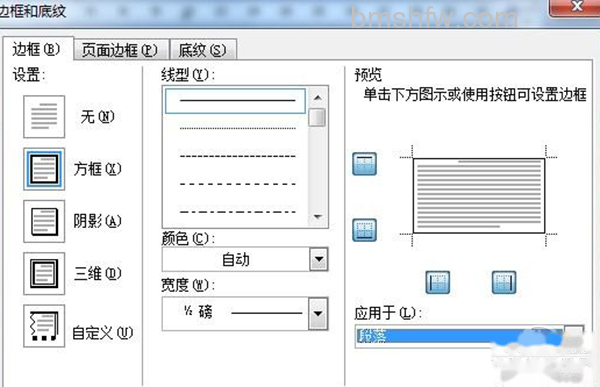Click the line style list scroll-down arrow

318,217
